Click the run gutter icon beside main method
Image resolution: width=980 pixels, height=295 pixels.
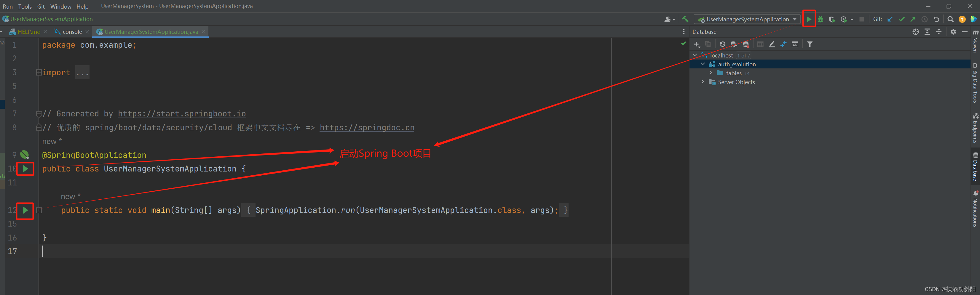coord(25,210)
